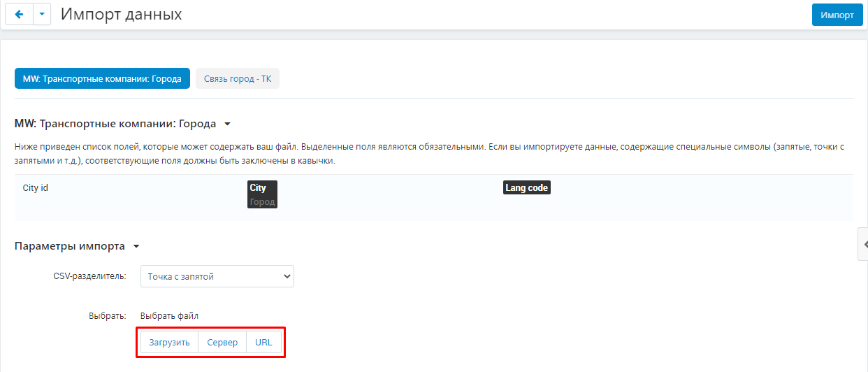Collapse the Параметры импорта section
This screenshot has width=868, height=372.
136,247
